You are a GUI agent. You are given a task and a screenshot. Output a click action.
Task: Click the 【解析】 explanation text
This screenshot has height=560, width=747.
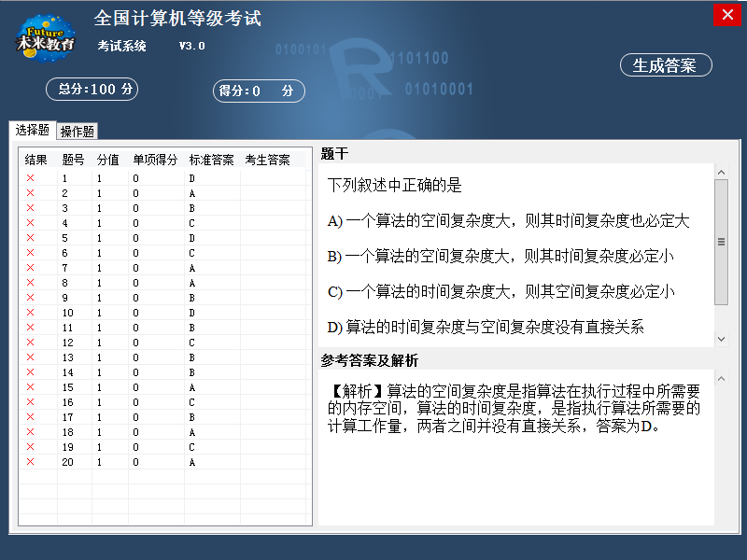pos(514,409)
